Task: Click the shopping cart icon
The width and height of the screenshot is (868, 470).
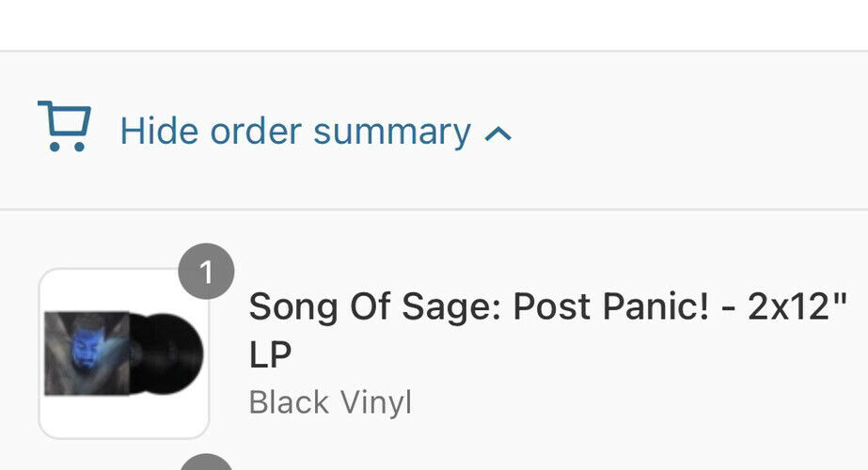Action: pyautogui.click(x=64, y=126)
